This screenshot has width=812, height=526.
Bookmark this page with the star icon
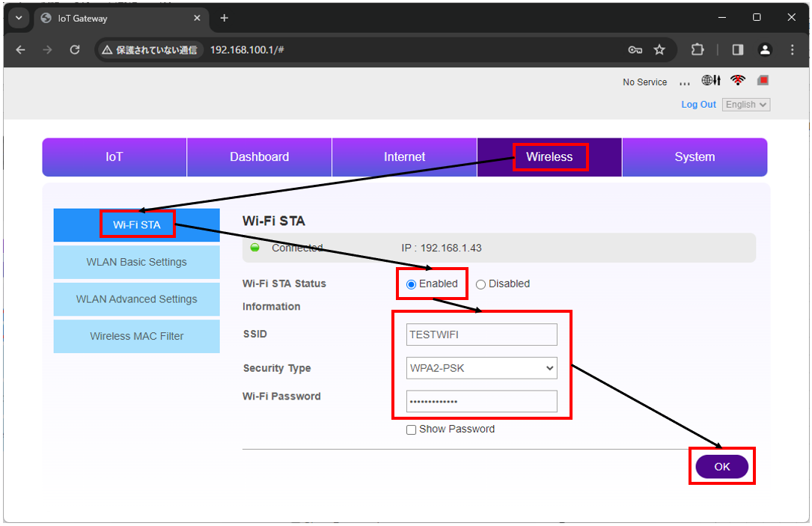point(659,50)
